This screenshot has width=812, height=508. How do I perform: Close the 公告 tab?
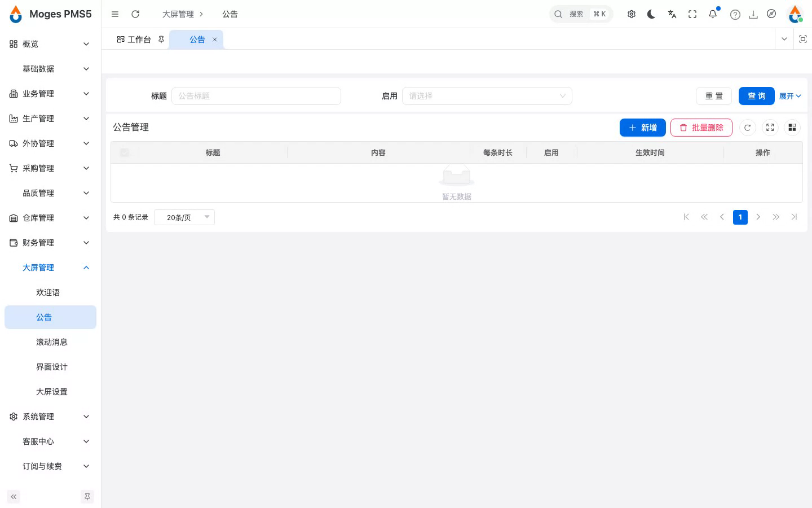point(215,40)
